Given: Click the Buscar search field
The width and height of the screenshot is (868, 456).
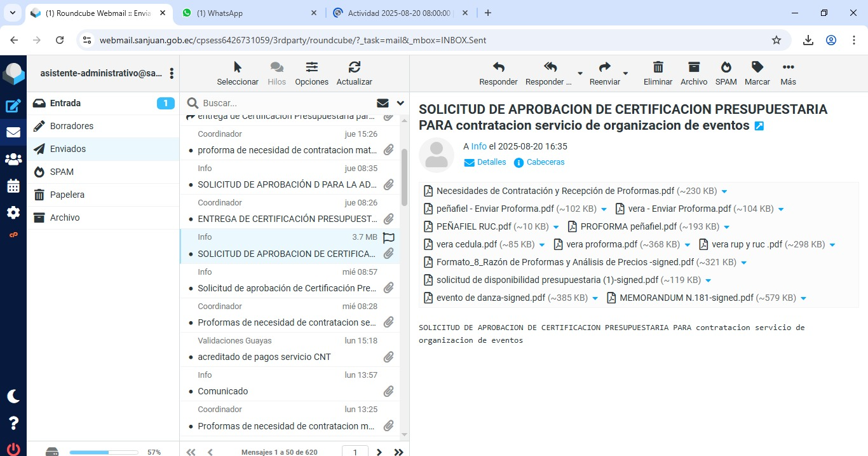Looking at the screenshot, I should click(286, 103).
